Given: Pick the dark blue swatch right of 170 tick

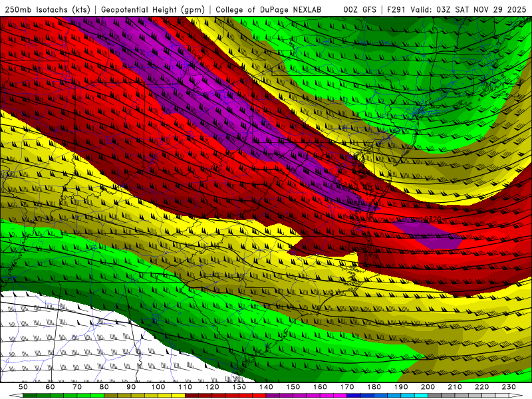Looking at the screenshot, I should click(354, 396).
